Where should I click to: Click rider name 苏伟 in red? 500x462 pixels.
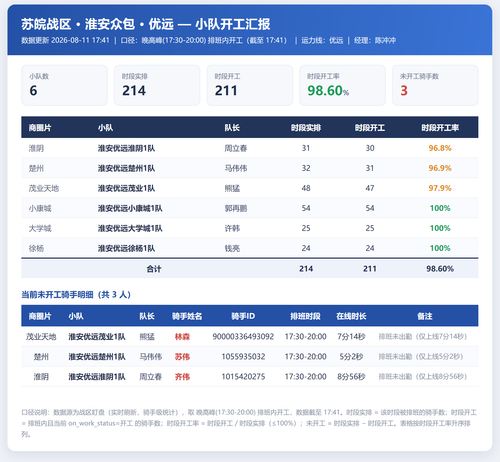click(182, 357)
